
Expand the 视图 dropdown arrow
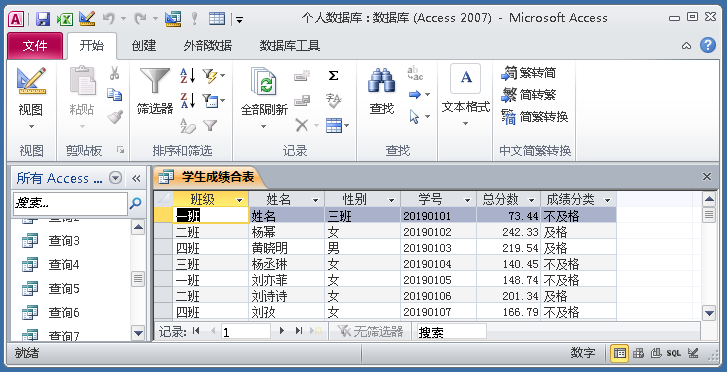click(x=31, y=126)
